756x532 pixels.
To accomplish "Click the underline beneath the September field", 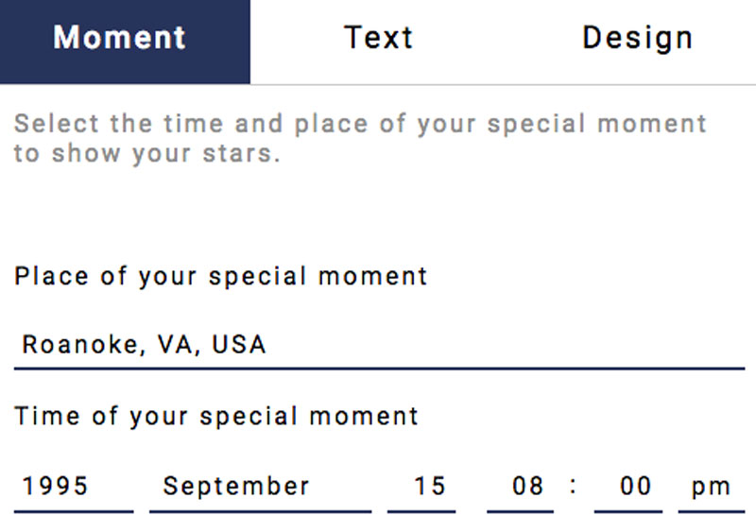I will (x=261, y=512).
